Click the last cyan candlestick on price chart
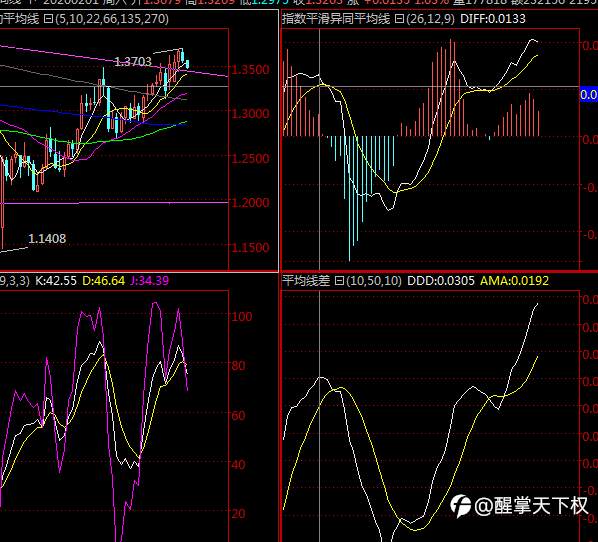This screenshot has width=598, height=542. (x=187, y=64)
